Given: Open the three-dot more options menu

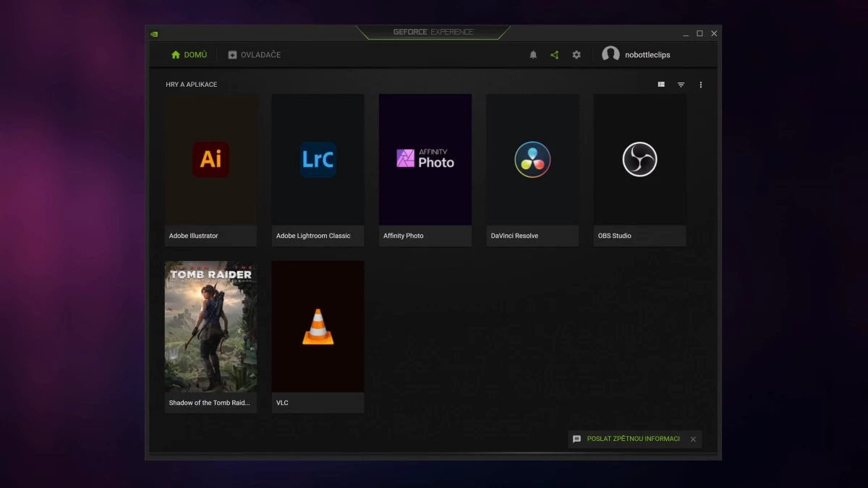Looking at the screenshot, I should [x=701, y=85].
